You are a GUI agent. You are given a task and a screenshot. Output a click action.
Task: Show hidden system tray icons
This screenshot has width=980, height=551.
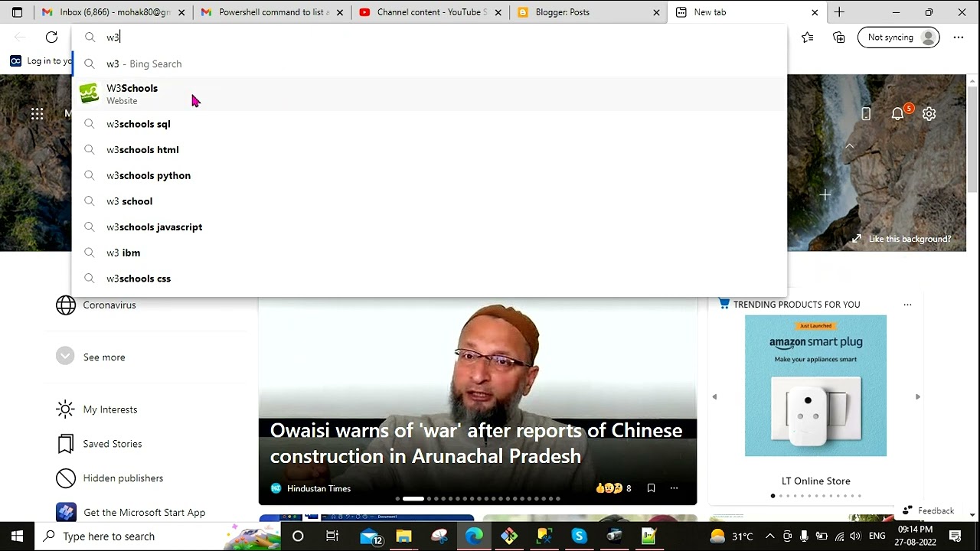click(769, 536)
